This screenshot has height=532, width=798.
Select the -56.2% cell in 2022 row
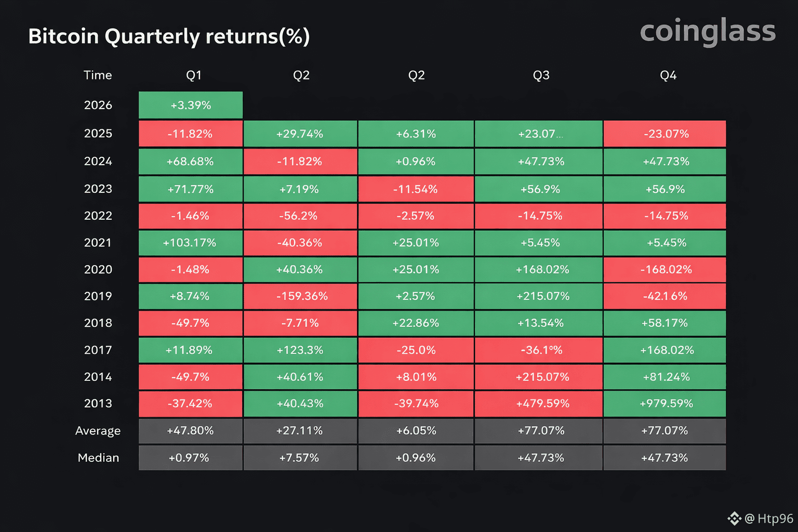[300, 216]
